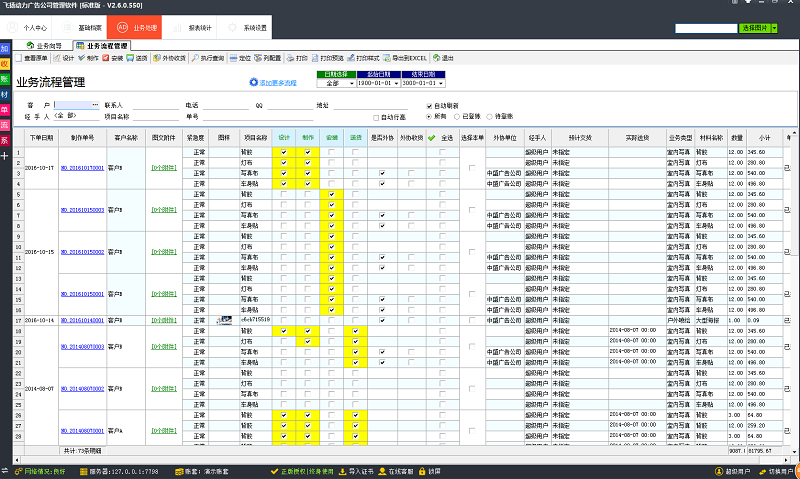The height and width of the screenshot is (479, 800).
Task: Enable the 自动行高 checkbox
Action: point(375,116)
